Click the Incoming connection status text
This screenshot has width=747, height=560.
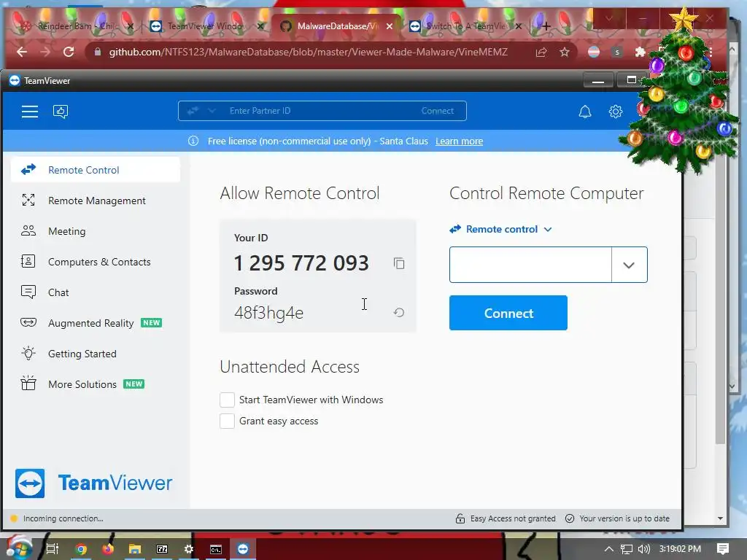click(x=63, y=518)
